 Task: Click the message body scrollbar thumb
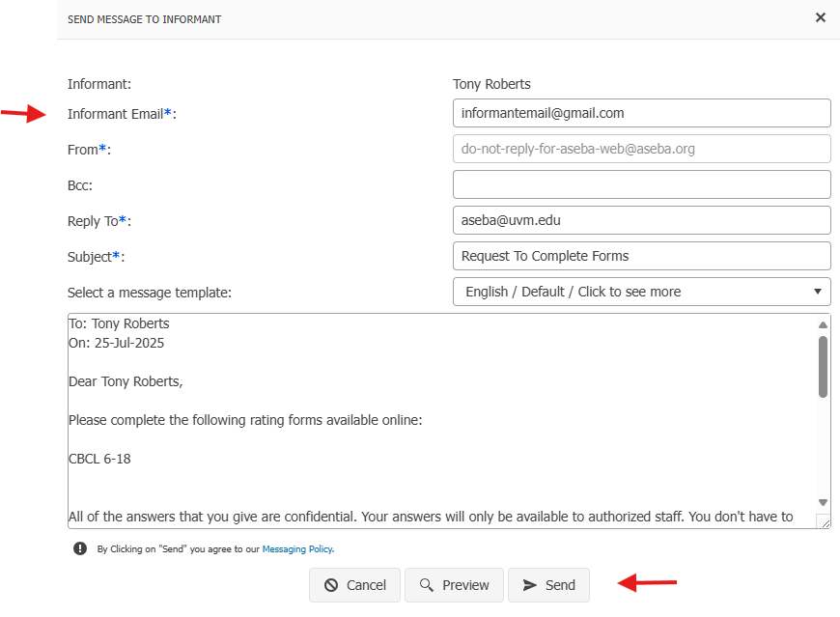(823, 366)
